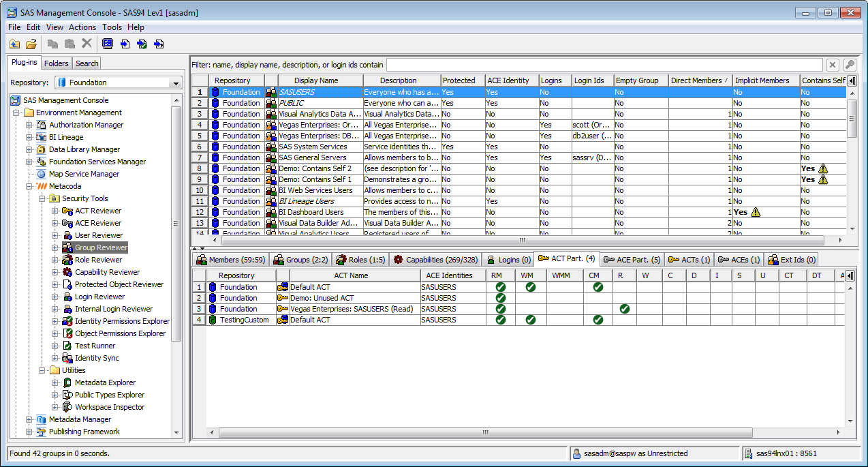Open the Members (59:59) tab
The width and height of the screenshot is (868, 467).
(x=231, y=260)
